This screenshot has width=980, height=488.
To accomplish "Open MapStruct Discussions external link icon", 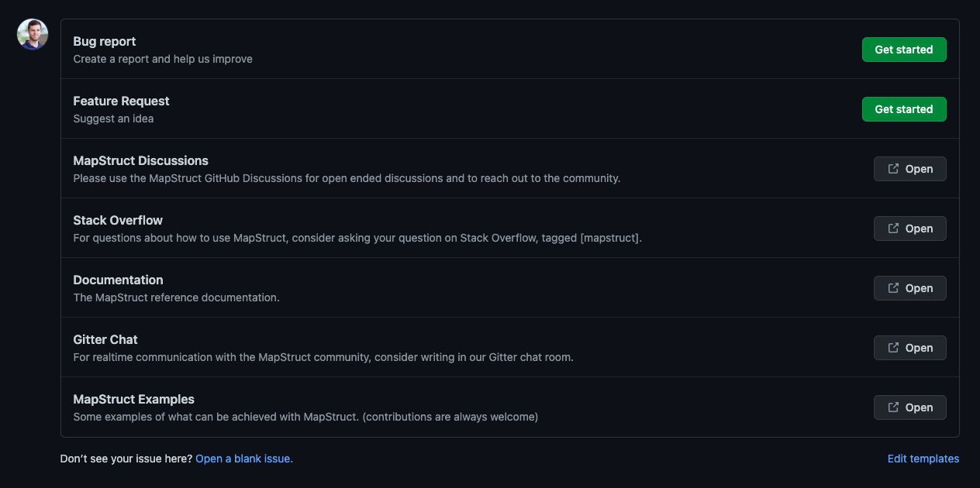I will (893, 169).
